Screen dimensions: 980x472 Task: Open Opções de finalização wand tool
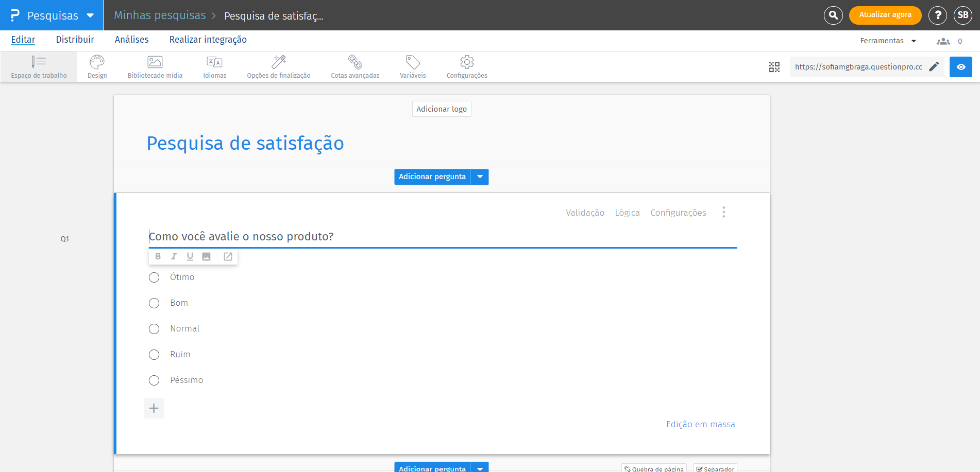(279, 67)
